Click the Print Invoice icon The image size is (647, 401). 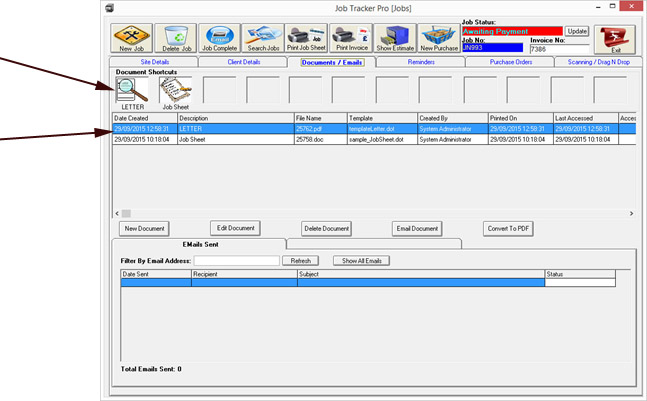pos(351,38)
